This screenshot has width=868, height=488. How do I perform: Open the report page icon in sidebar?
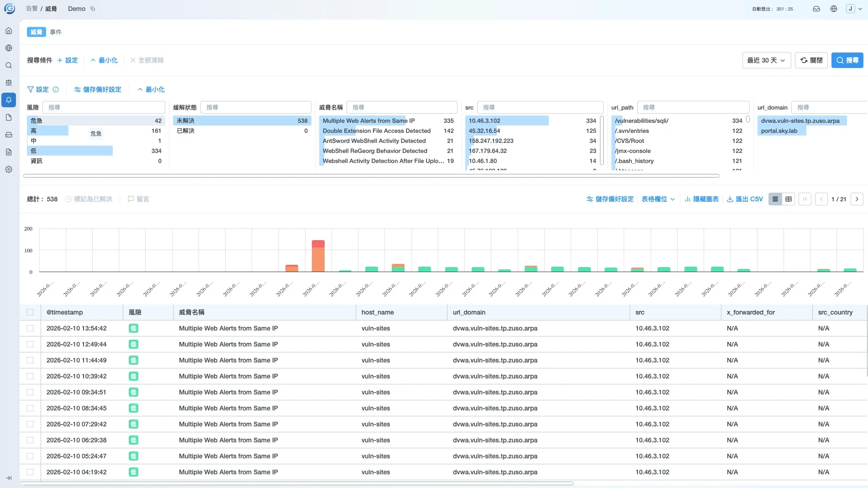pyautogui.click(x=9, y=152)
